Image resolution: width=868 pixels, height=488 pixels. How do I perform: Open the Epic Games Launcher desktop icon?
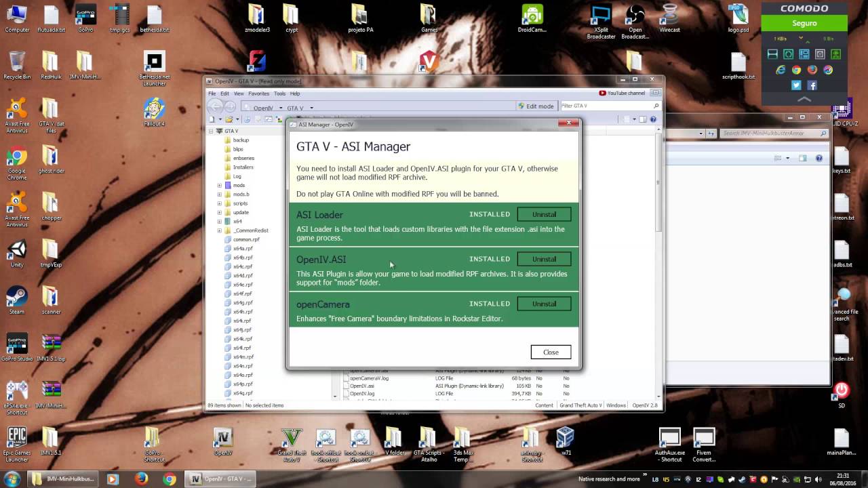(x=17, y=444)
